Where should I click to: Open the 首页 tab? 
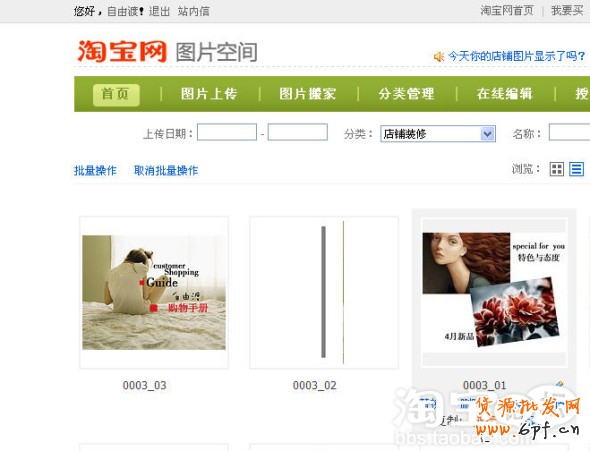116,94
